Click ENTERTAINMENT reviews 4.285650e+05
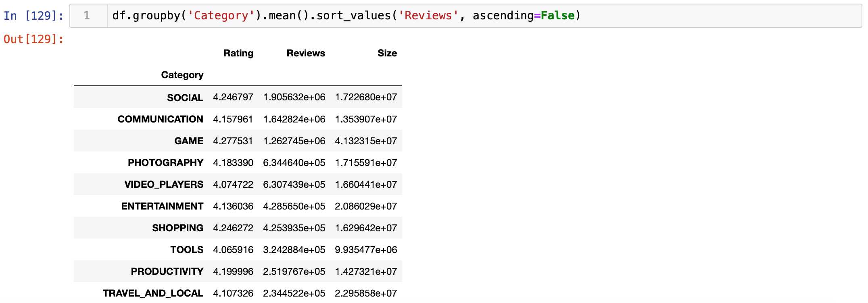Viewport: 868px width, 303px height. pos(294,206)
